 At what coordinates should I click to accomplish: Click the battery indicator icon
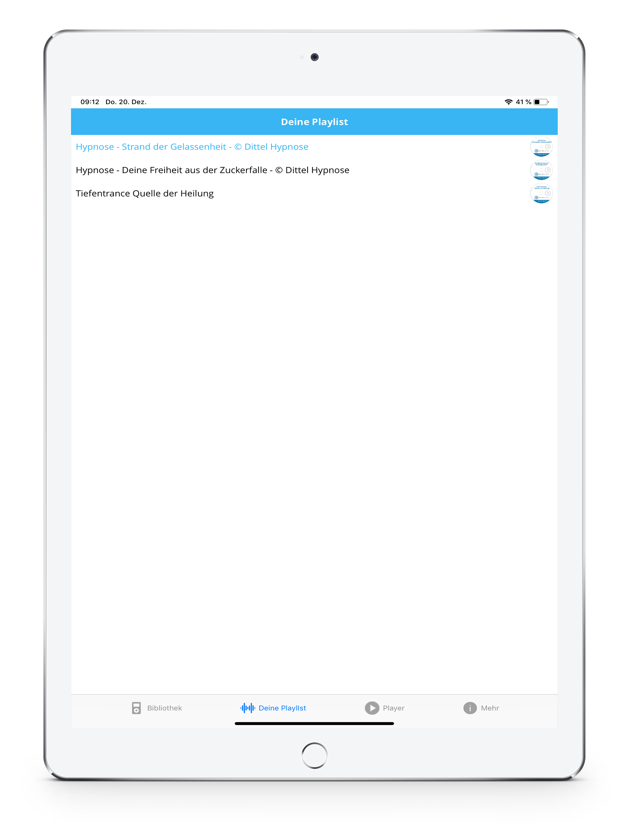[x=541, y=102]
